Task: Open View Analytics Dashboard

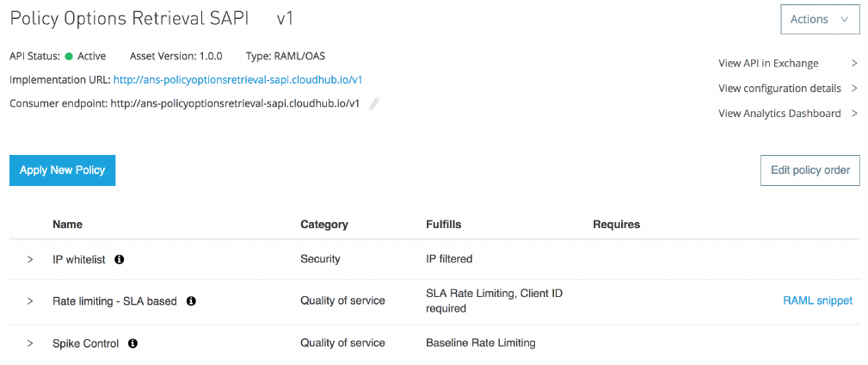Action: pos(779,113)
